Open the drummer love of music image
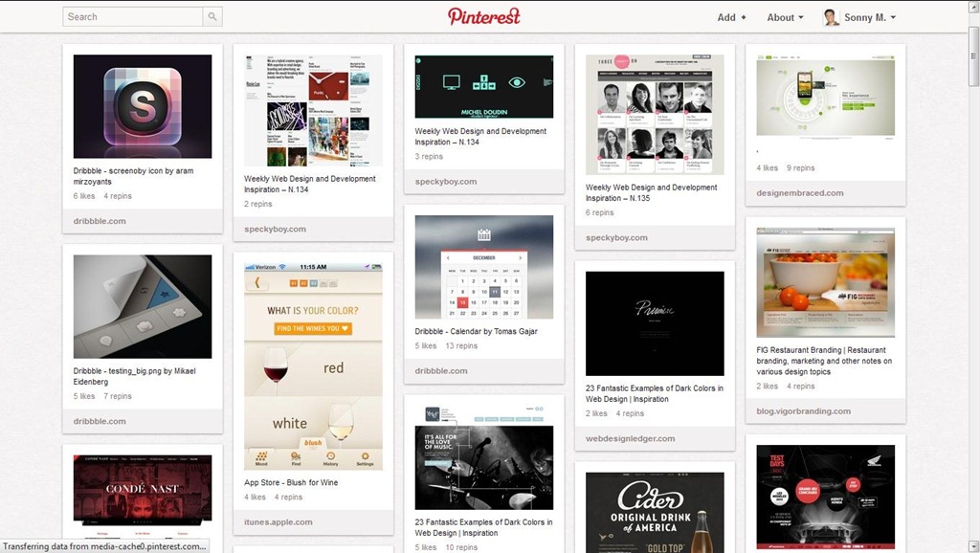980x553 pixels. tap(483, 457)
